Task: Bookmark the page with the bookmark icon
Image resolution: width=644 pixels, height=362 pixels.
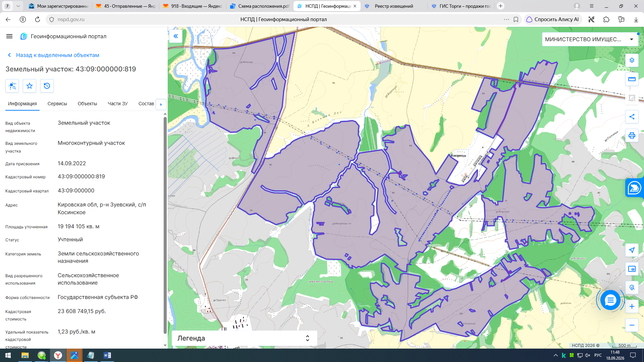Action: tap(516, 19)
